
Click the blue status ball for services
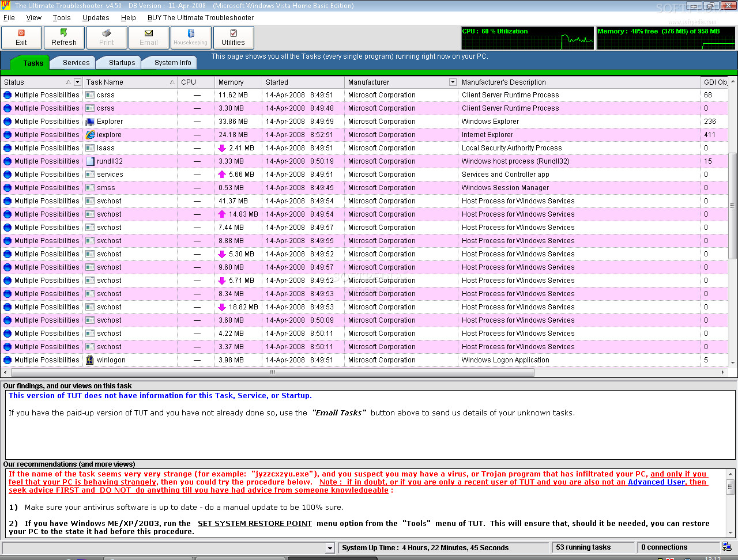[7, 175]
